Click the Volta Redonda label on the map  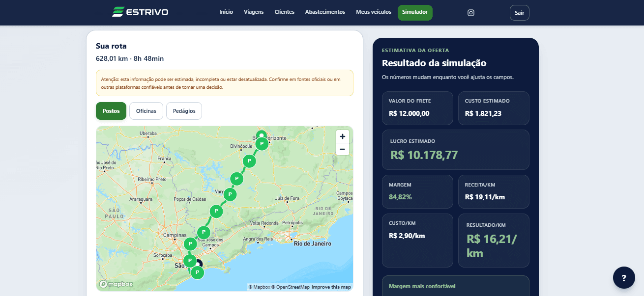[264, 223]
